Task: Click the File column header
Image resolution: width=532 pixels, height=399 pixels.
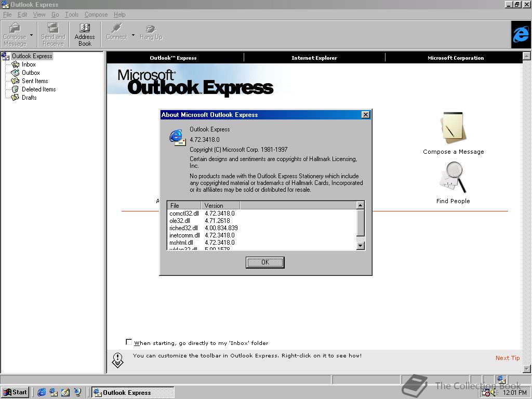Action: pyautogui.click(x=184, y=205)
